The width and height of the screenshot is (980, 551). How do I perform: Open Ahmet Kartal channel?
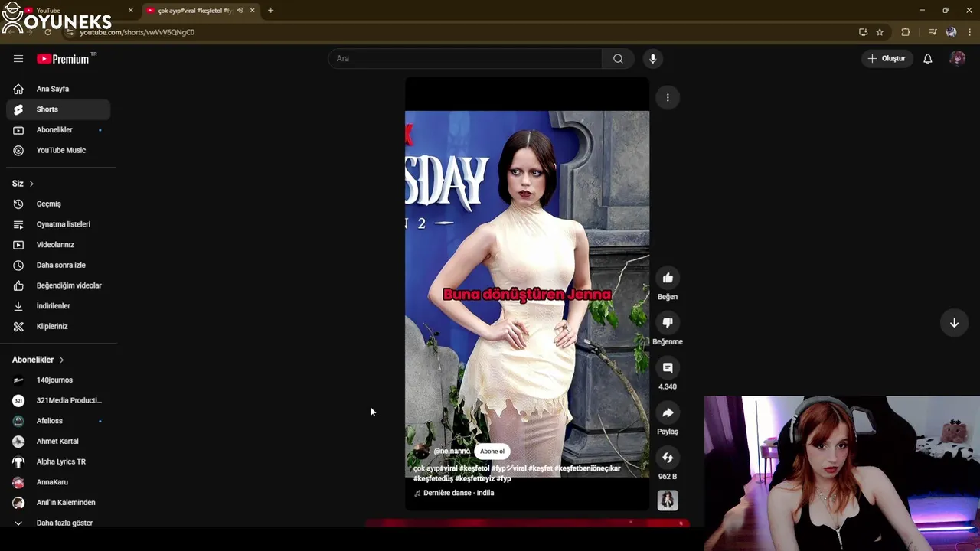[x=58, y=441]
